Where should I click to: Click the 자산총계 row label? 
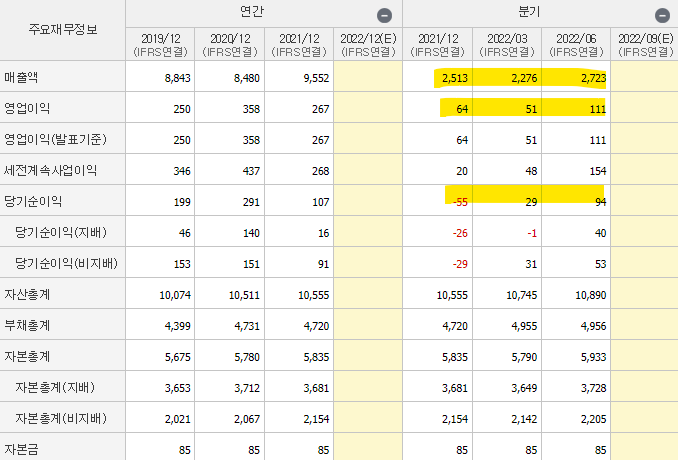pyautogui.click(x=27, y=294)
